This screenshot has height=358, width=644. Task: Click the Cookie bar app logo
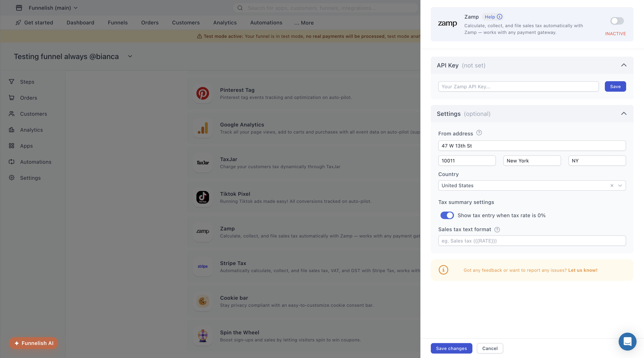point(203,301)
